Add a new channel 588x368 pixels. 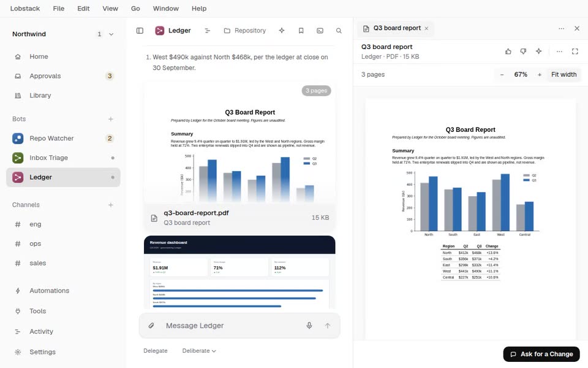tap(111, 205)
